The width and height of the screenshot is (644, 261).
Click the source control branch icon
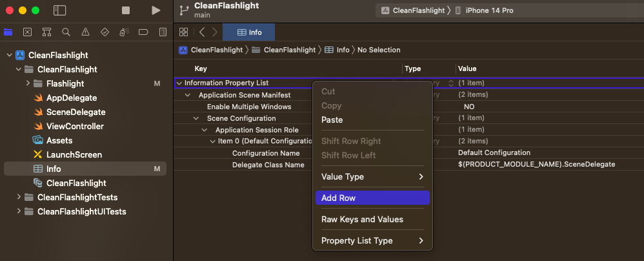(x=185, y=10)
